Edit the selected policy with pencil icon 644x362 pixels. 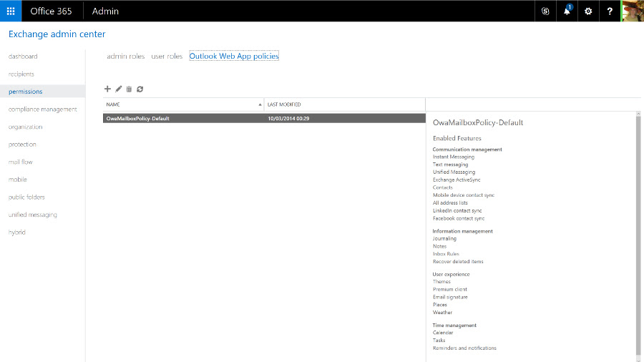[118, 89]
